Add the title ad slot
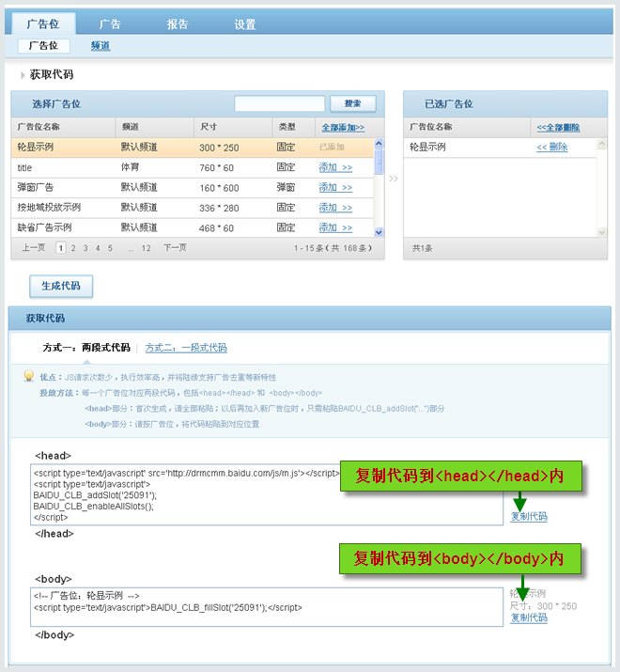620x672 pixels. tap(335, 167)
